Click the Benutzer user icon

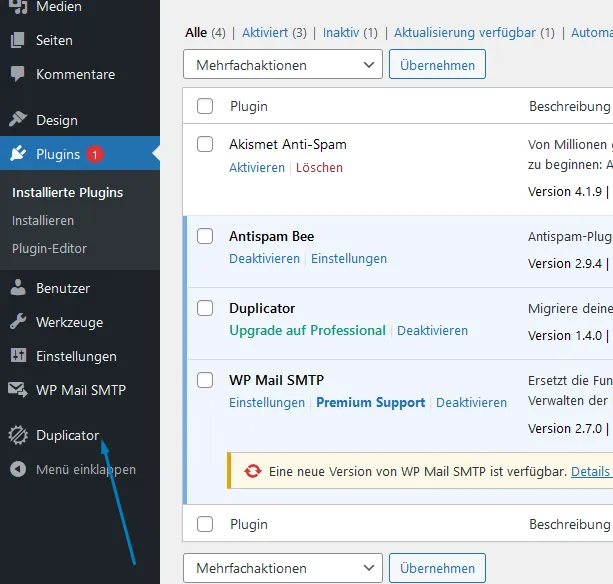(18, 288)
